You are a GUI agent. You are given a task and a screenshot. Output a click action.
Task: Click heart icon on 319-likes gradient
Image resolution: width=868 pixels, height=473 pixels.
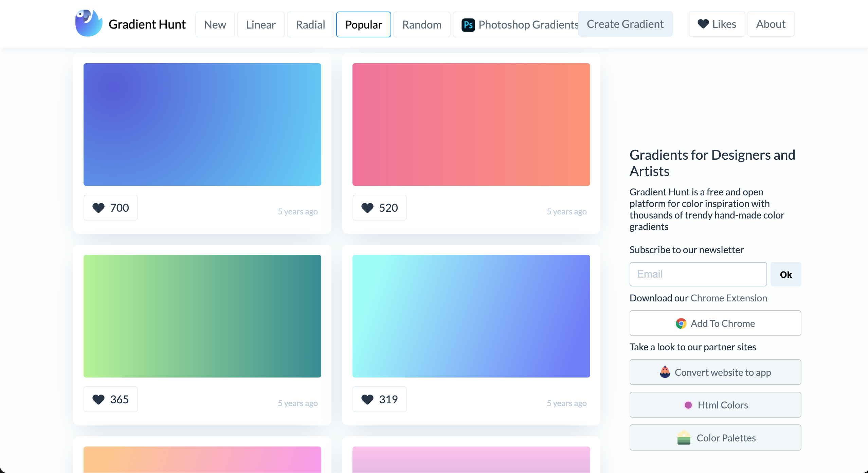point(367,399)
